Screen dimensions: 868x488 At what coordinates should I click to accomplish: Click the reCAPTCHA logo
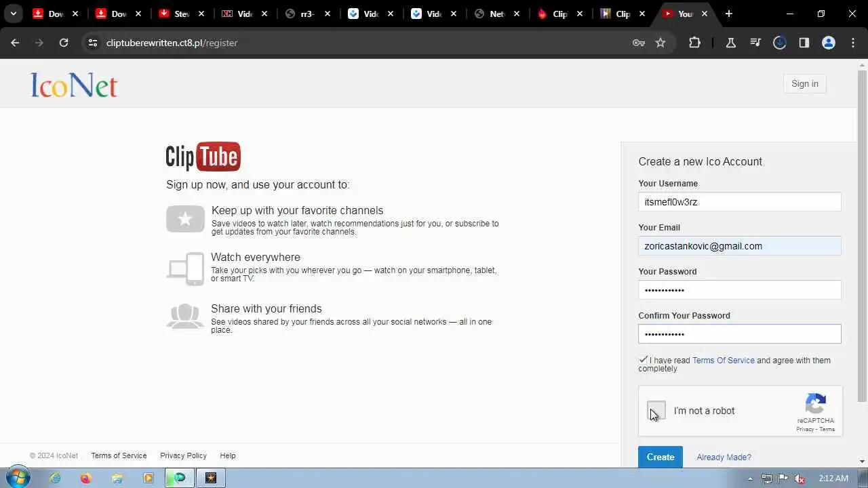(x=815, y=404)
